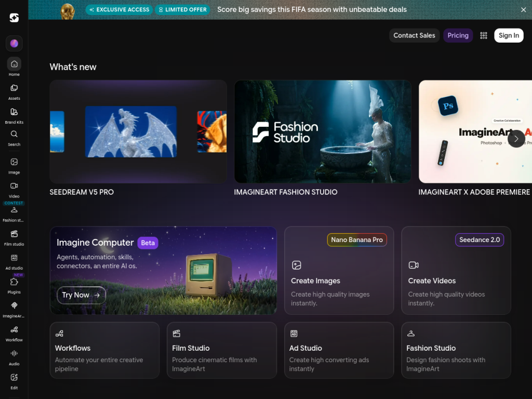Click the Contact Sales button
The width and height of the screenshot is (532, 399).
pos(414,35)
